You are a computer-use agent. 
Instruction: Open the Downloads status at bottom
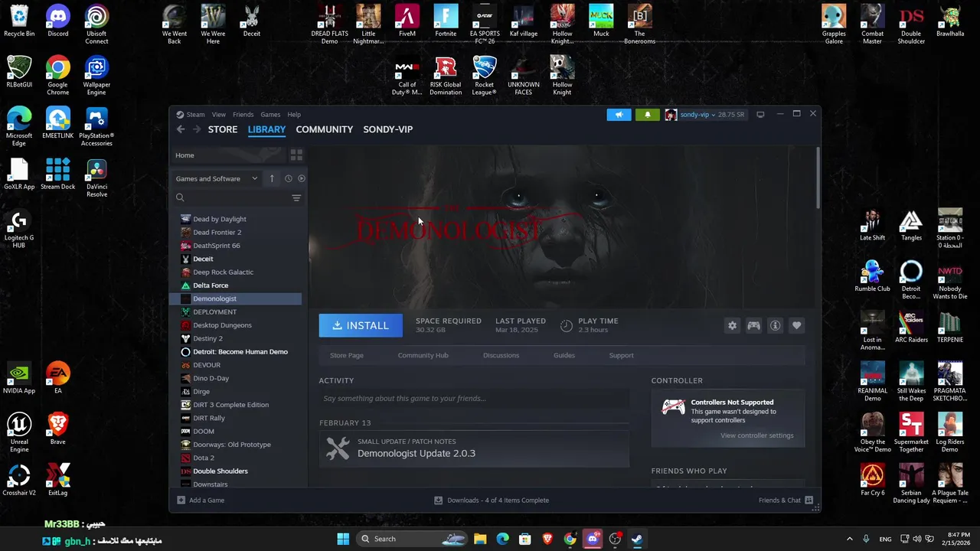(492, 500)
